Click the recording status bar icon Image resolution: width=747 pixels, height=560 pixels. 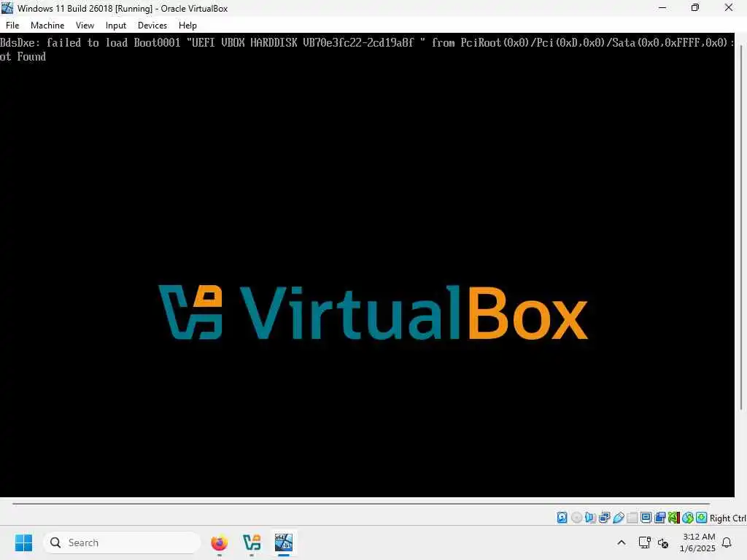click(659, 518)
